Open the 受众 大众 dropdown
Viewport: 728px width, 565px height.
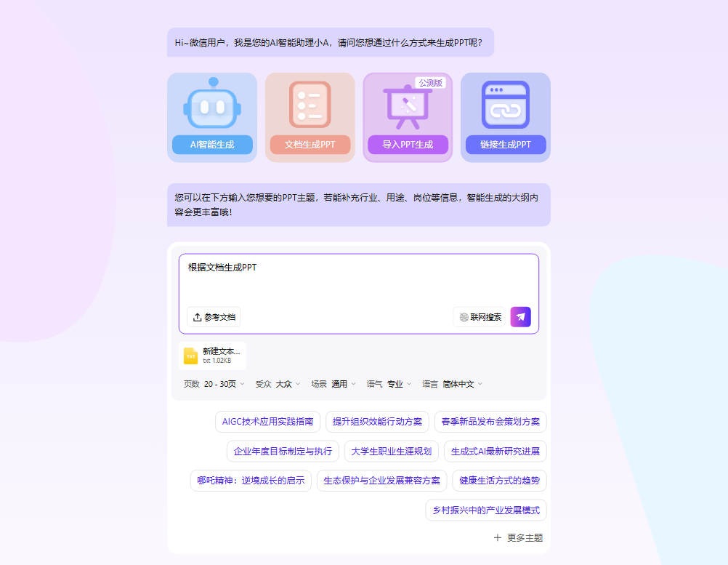(x=278, y=384)
